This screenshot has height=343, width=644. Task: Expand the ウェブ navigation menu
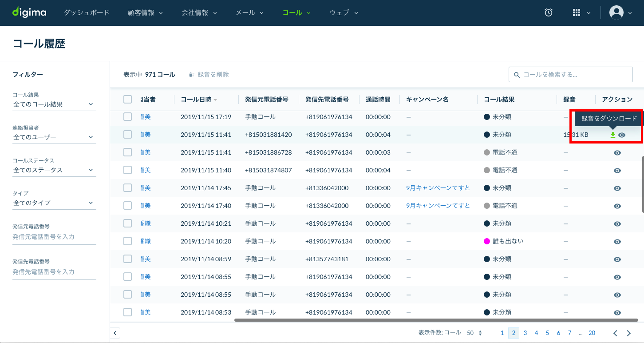point(344,12)
